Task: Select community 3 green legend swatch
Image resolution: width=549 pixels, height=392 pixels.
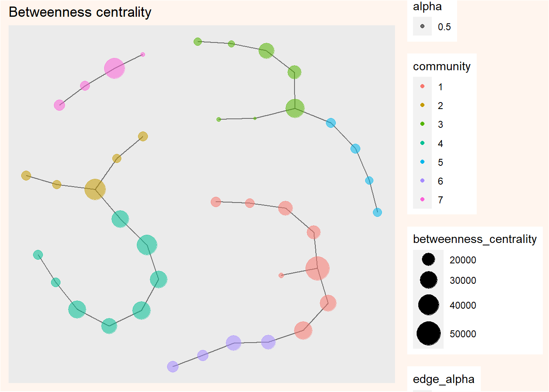Action: [x=422, y=124]
